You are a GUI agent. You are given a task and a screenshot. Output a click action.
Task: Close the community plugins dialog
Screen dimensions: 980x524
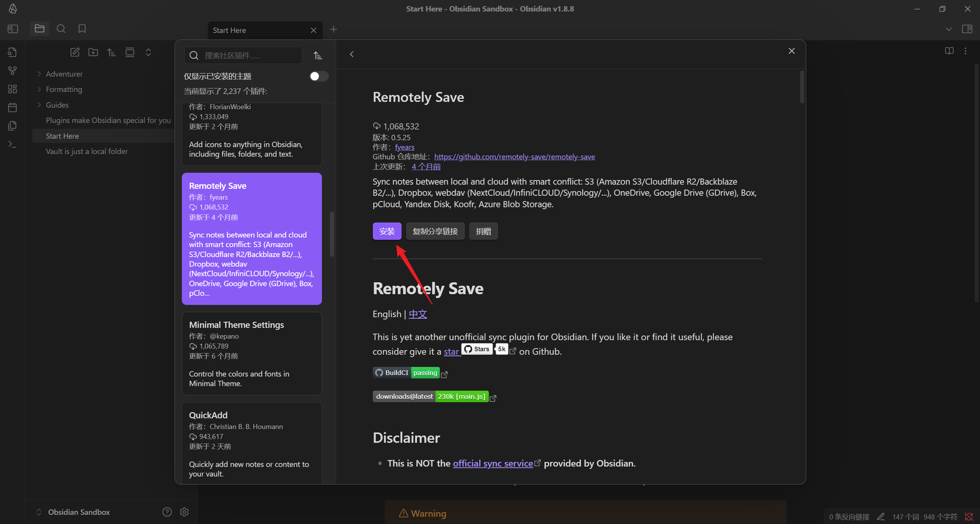792,51
